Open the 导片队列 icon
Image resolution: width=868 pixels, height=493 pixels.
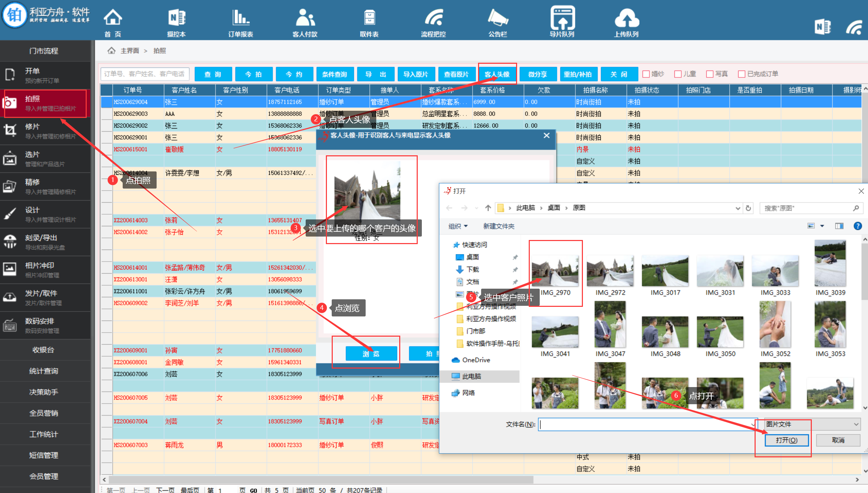pyautogui.click(x=562, y=18)
